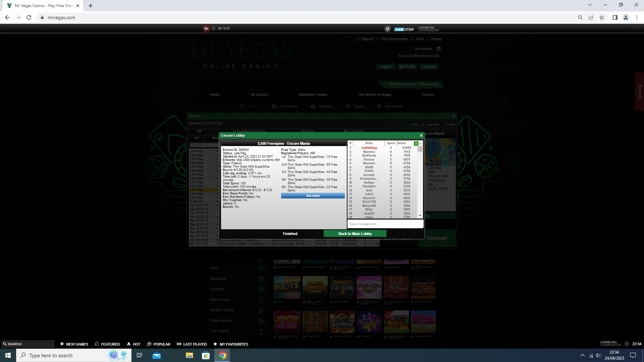Open Microsoft Store from taskbar
Viewport: 644px width, 362px height.
click(x=206, y=355)
